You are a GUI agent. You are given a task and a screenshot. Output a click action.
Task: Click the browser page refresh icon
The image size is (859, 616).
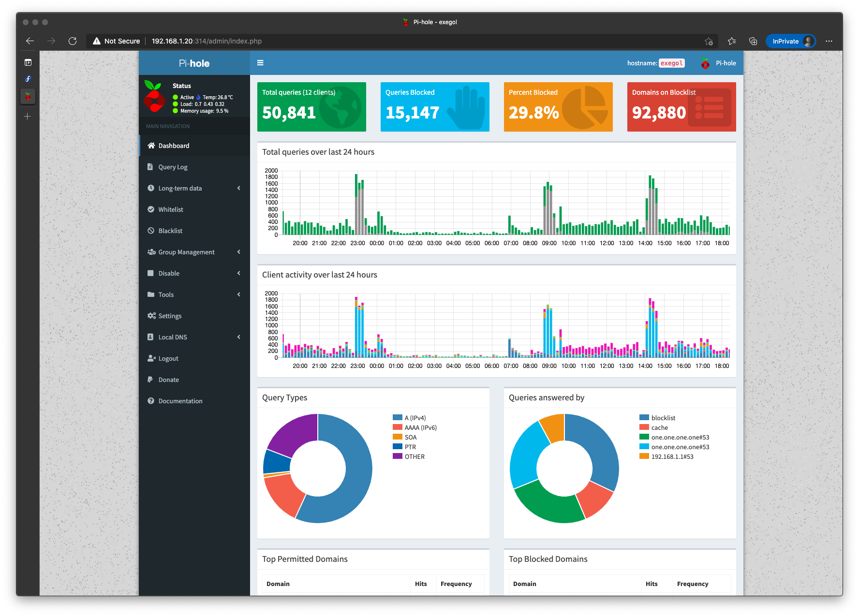click(73, 41)
